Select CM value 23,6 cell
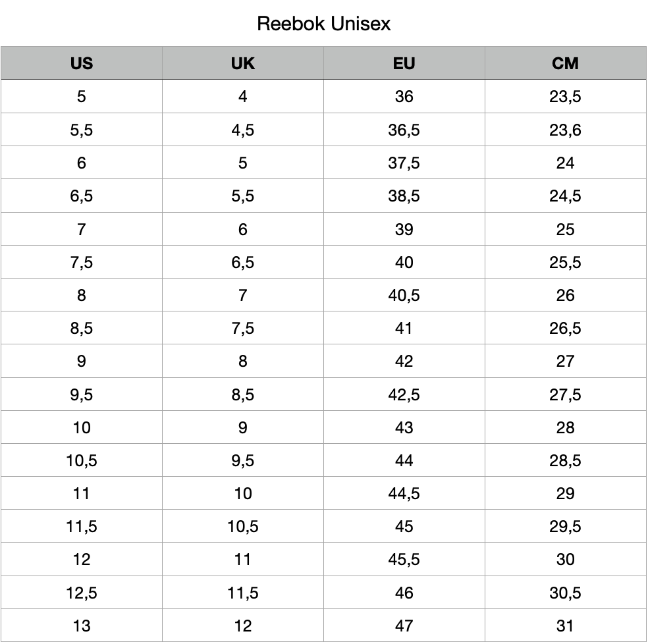 click(565, 130)
